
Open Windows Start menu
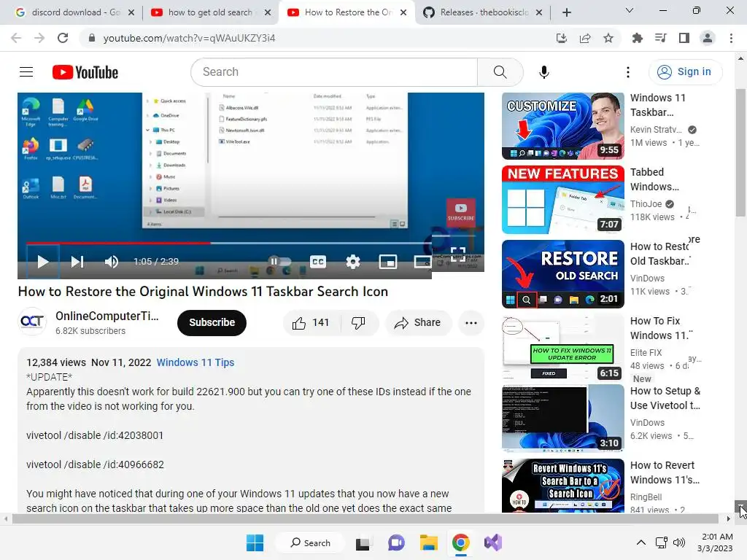[255, 542]
